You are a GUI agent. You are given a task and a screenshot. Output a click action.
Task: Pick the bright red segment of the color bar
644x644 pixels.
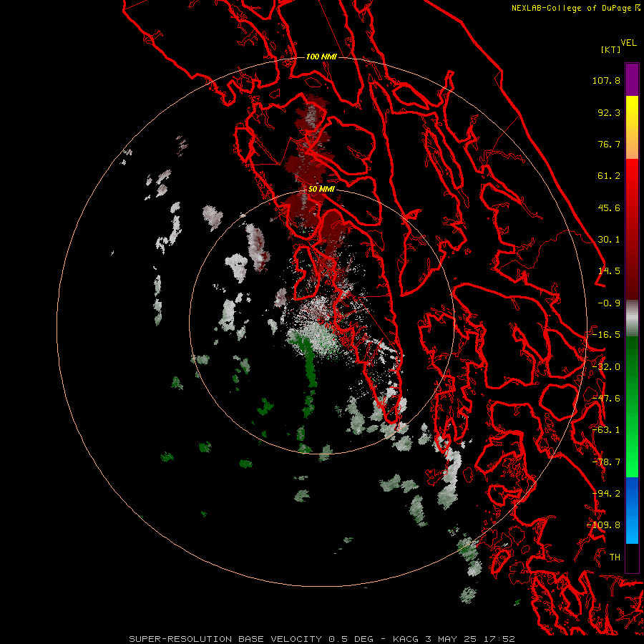632,177
